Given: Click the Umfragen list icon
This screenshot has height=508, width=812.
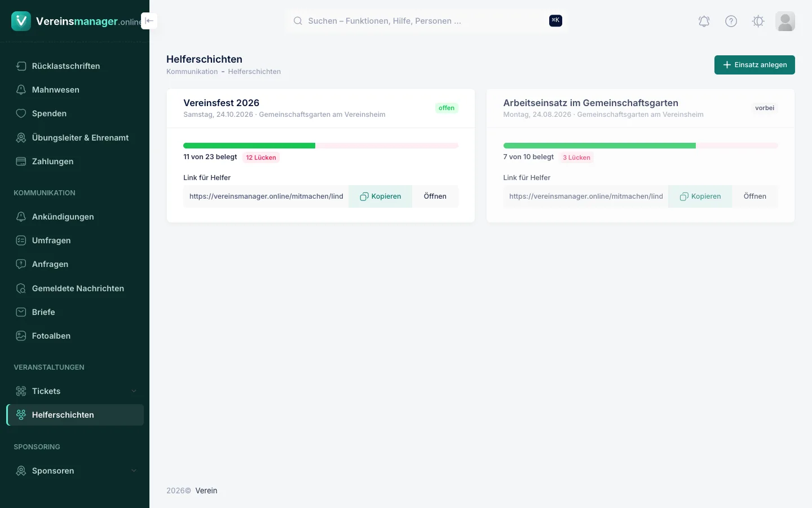Looking at the screenshot, I should 21,240.
